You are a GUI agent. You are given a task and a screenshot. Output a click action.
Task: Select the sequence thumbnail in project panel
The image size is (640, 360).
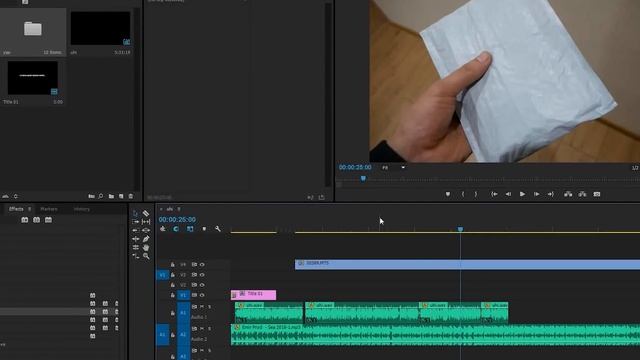(x=100, y=28)
